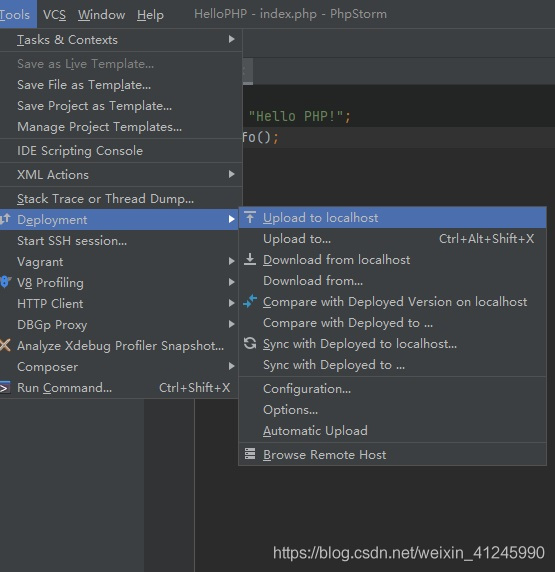Open deployment Configuration…
The height and width of the screenshot is (572, 555).
pos(392,389)
